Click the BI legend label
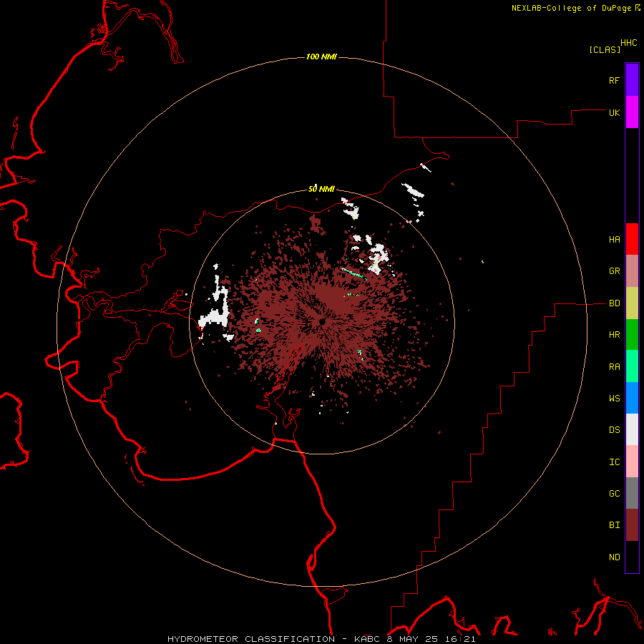The width and height of the screenshot is (644, 644). (x=615, y=525)
